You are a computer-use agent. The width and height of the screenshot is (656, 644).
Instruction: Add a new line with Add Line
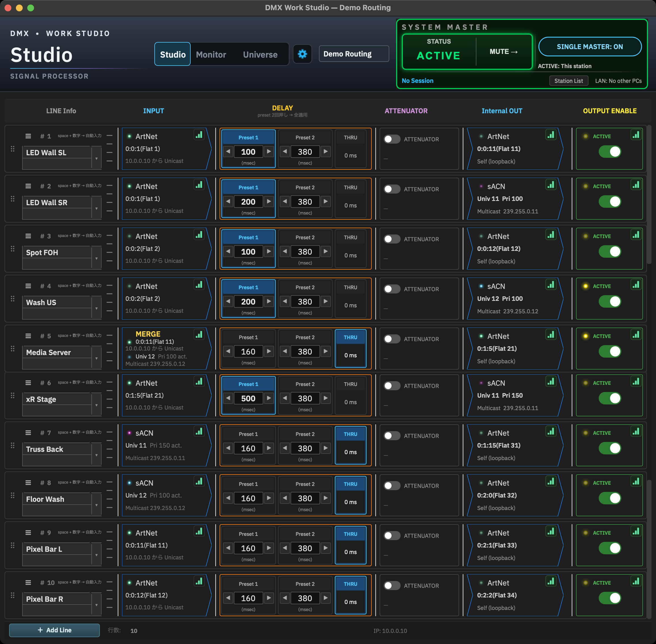[x=54, y=630]
